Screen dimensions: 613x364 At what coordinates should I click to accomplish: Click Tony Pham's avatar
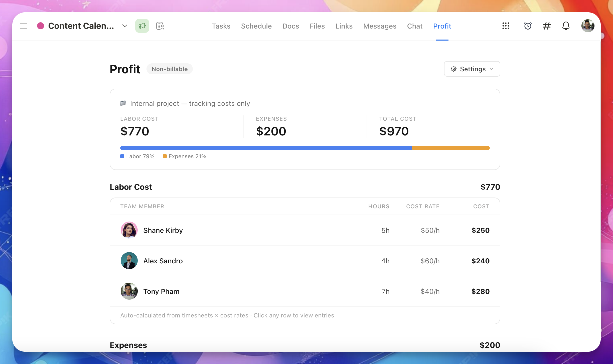pyautogui.click(x=129, y=291)
